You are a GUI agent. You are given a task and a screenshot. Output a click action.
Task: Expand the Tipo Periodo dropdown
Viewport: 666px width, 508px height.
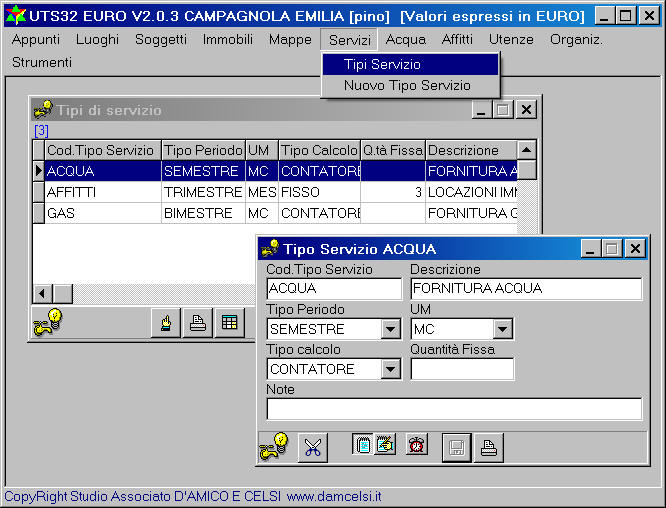tap(390, 329)
